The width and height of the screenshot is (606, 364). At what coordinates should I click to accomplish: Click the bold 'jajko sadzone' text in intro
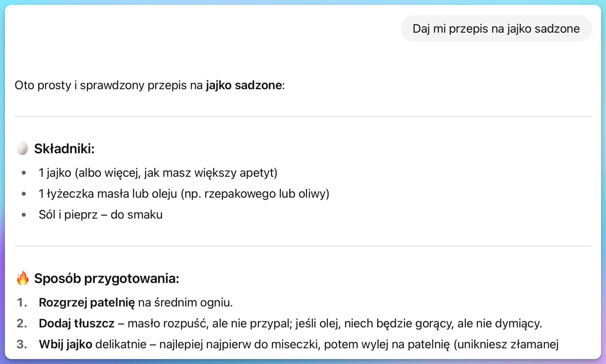(244, 85)
